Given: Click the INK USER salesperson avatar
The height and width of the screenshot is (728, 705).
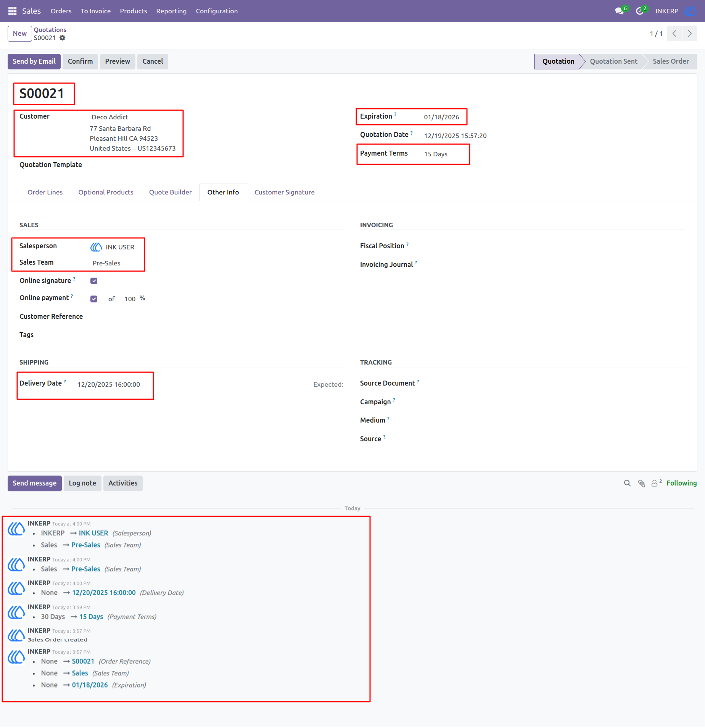Looking at the screenshot, I should coord(96,247).
